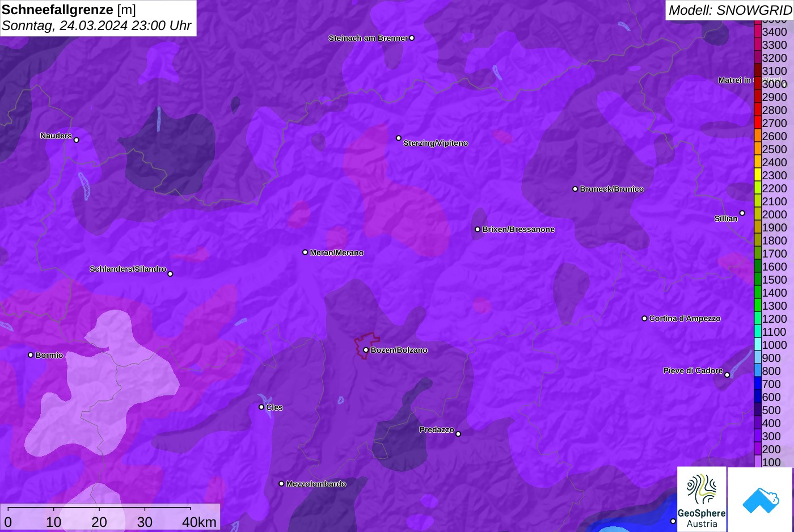Click the Mezzolombardo location marker
Image resolution: width=794 pixels, height=532 pixels.
click(281, 484)
